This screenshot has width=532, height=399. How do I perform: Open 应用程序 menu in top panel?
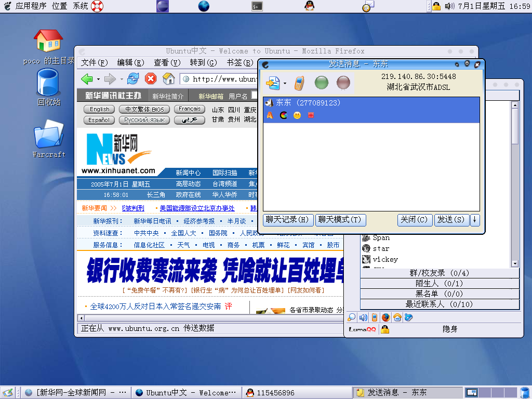click(31, 6)
